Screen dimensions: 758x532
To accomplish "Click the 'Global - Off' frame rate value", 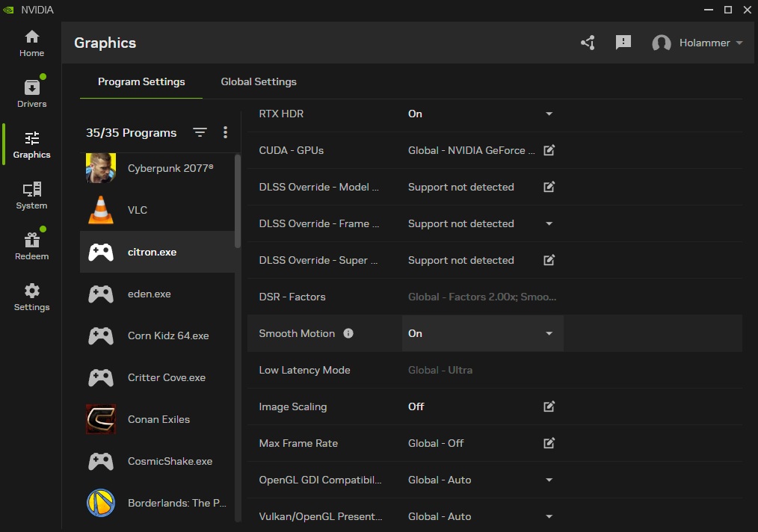I will (436, 443).
